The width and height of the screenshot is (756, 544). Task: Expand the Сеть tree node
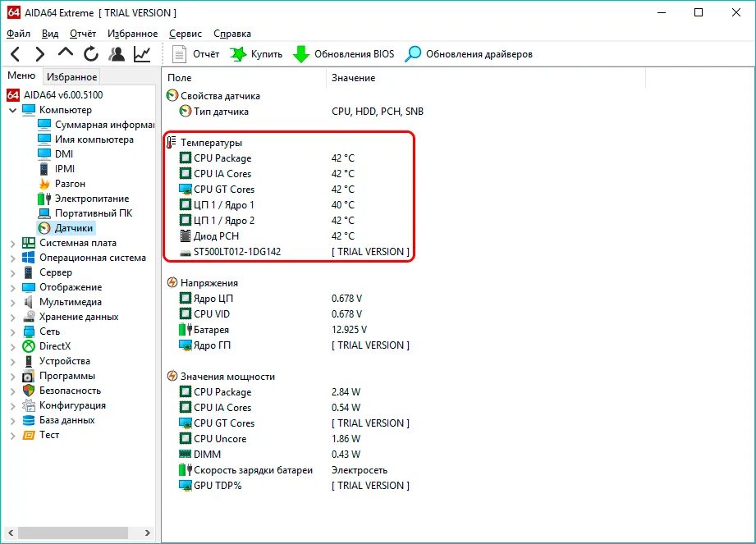coord(12,332)
